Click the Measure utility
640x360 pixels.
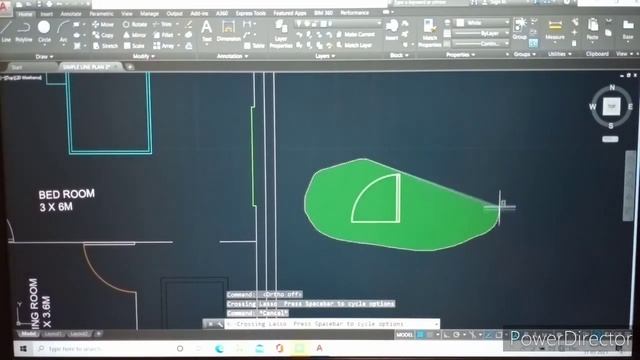[x=555, y=30]
